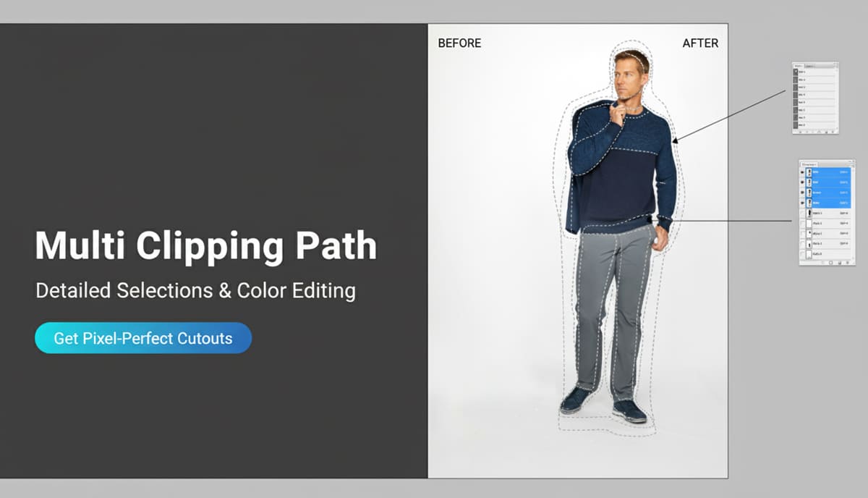Viewport: 868px width, 498px height.
Task: Click the Multi Clipping Path heading
Action: pyautogui.click(x=206, y=246)
